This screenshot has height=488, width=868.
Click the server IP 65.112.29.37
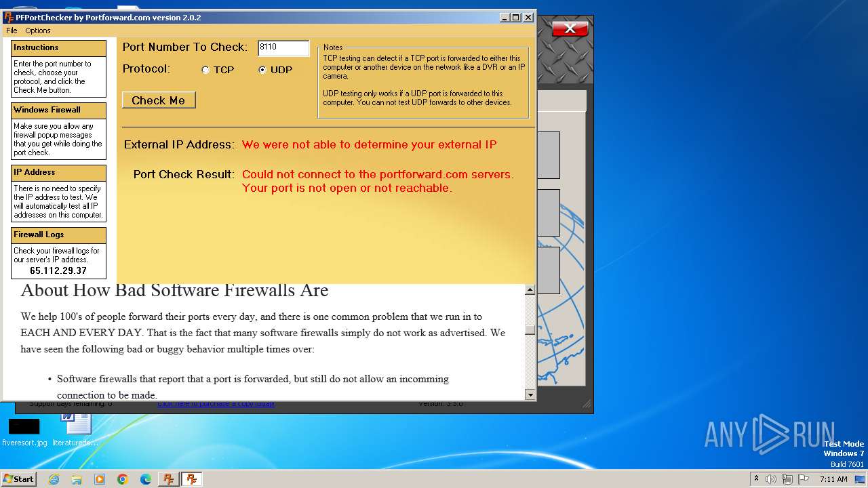tap(58, 270)
